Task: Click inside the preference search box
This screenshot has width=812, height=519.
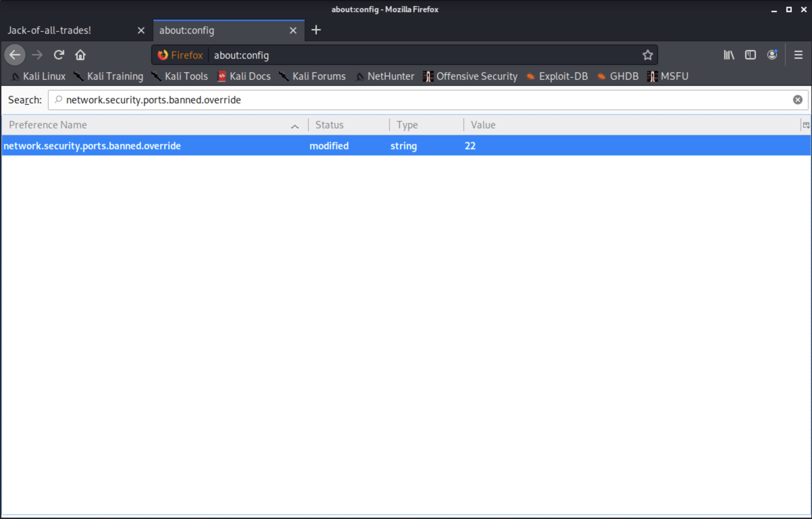Action: pos(405,100)
